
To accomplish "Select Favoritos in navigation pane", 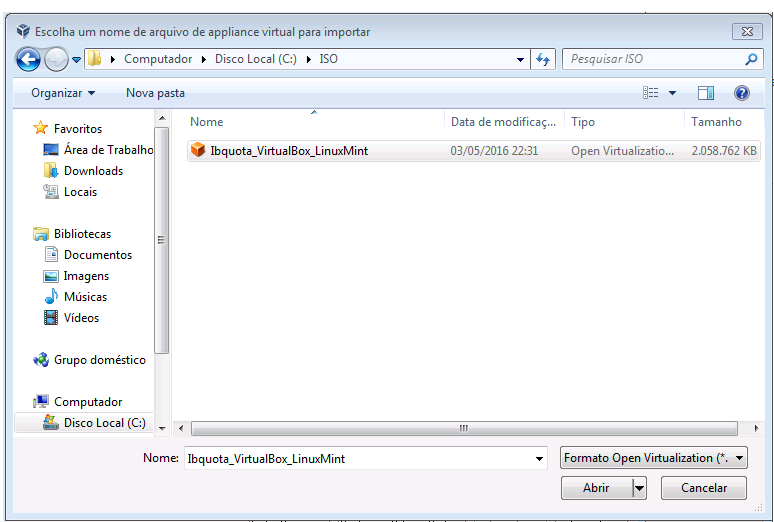I will coord(77,128).
